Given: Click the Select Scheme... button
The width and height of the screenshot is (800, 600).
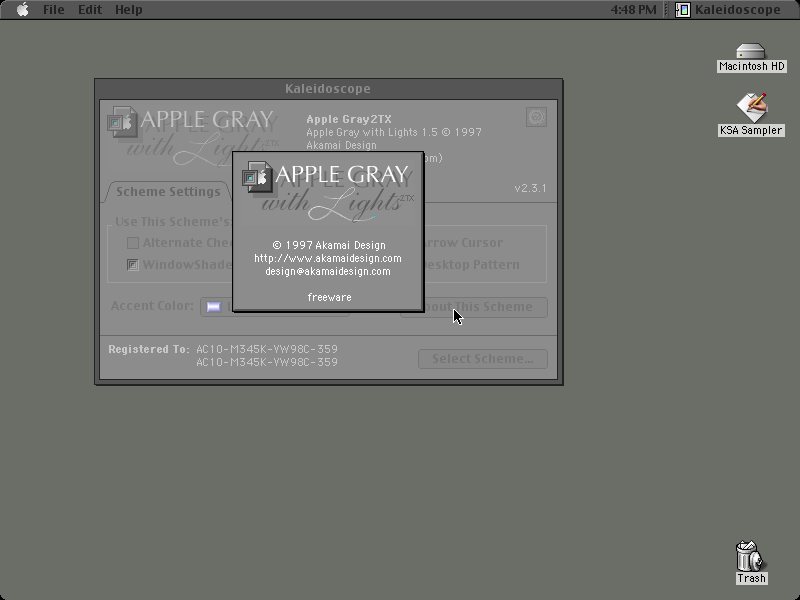Looking at the screenshot, I should click(483, 359).
